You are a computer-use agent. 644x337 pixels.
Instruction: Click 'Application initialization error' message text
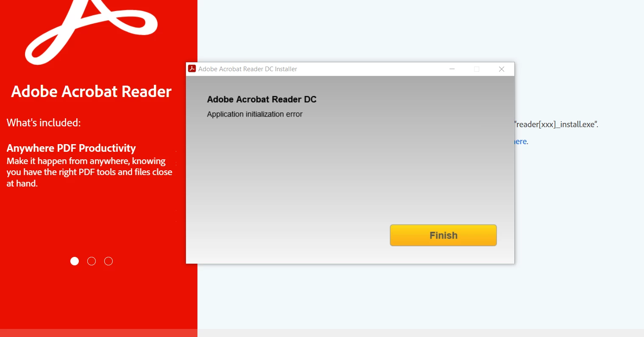pyautogui.click(x=255, y=114)
